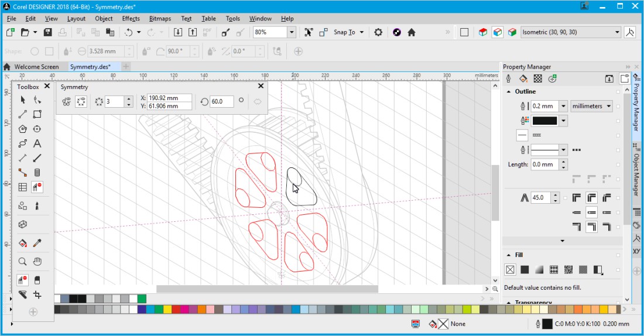Select the Zoom magnifier tool

pyautogui.click(x=23, y=262)
